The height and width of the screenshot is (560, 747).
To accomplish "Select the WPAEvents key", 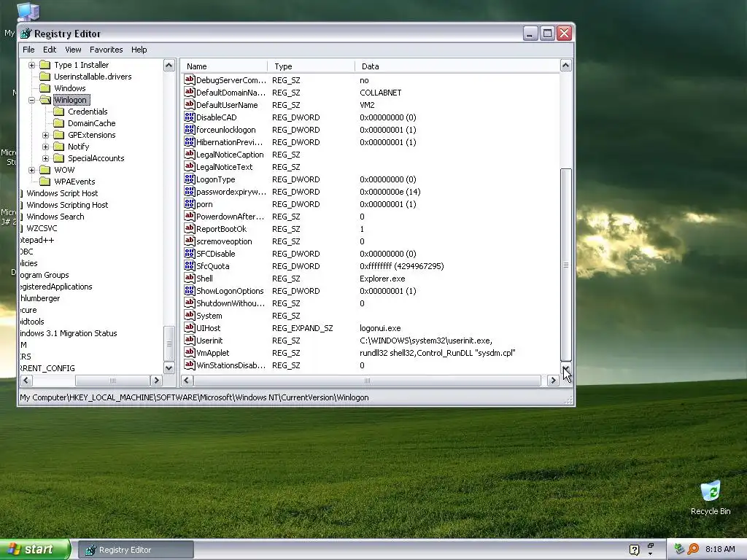I will pos(74,182).
